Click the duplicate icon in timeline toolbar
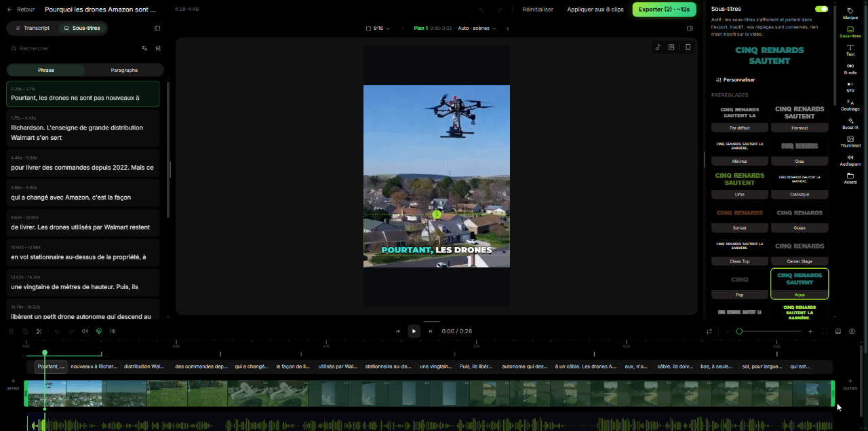This screenshot has width=868, height=431. [24, 331]
